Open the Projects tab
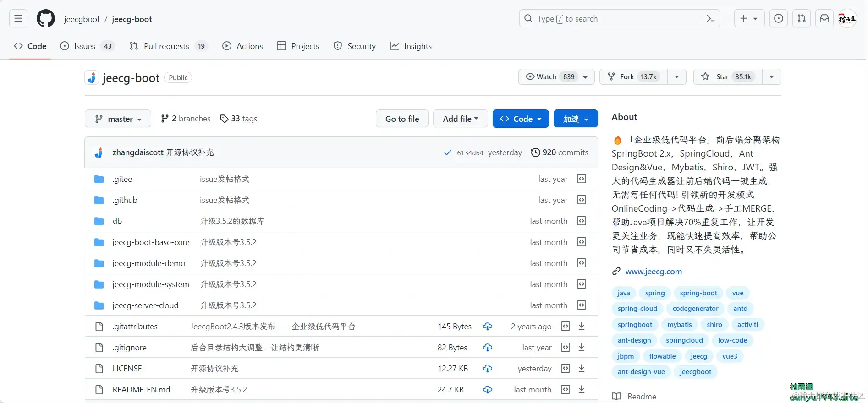 [x=298, y=46]
